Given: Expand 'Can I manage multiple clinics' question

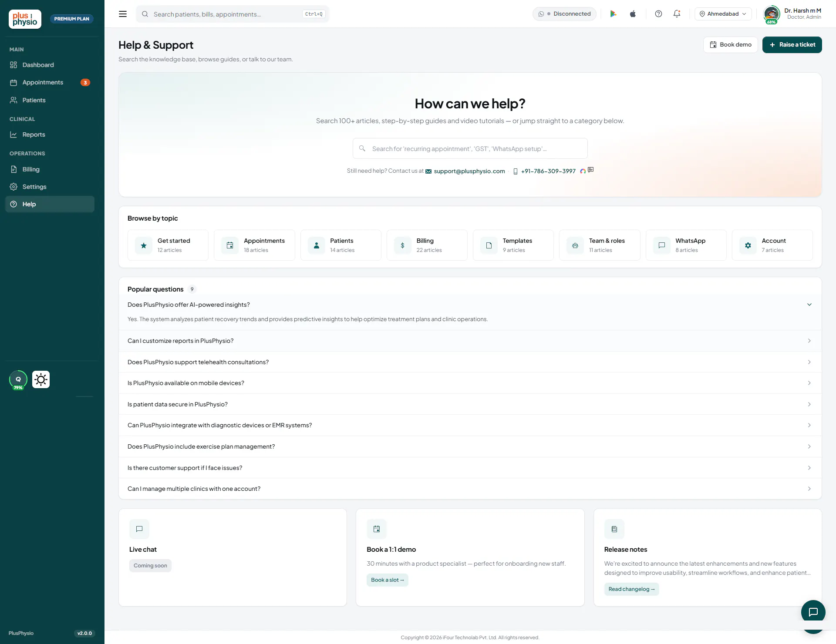Looking at the screenshot, I should [470, 489].
